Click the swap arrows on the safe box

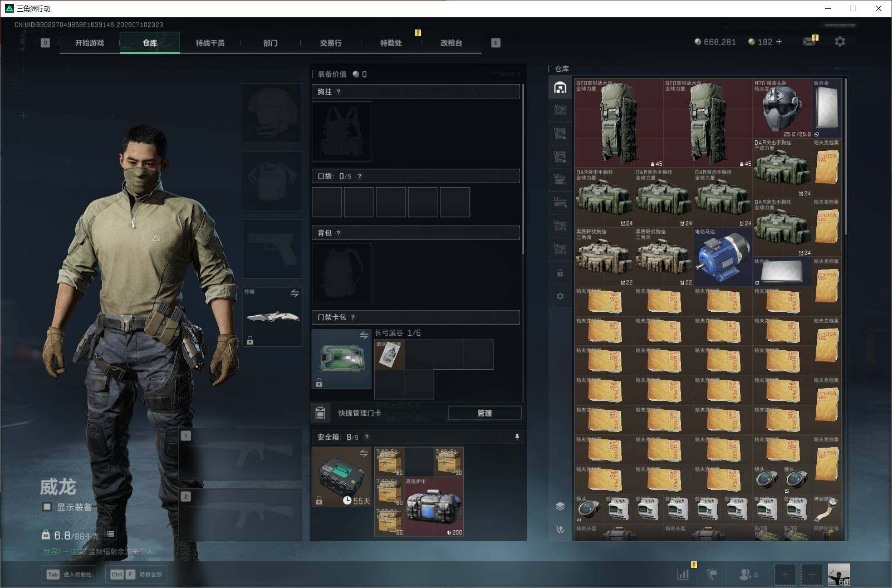coord(364,453)
